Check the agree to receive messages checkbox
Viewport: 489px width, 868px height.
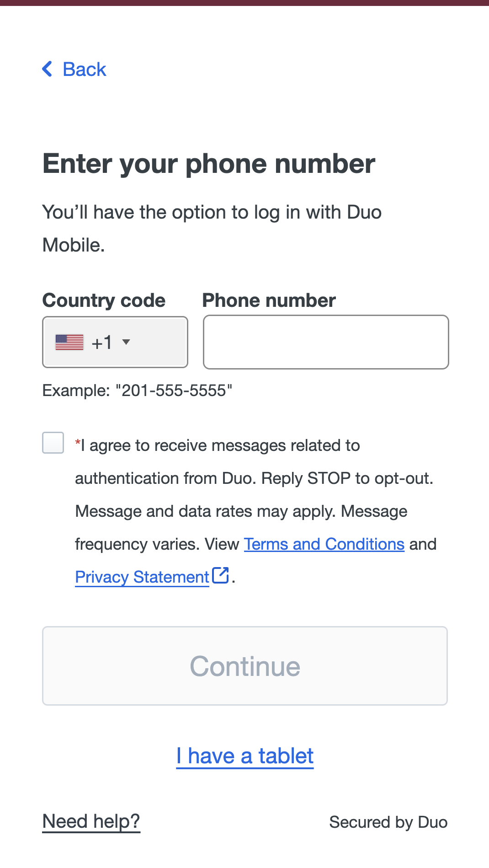pos(53,443)
